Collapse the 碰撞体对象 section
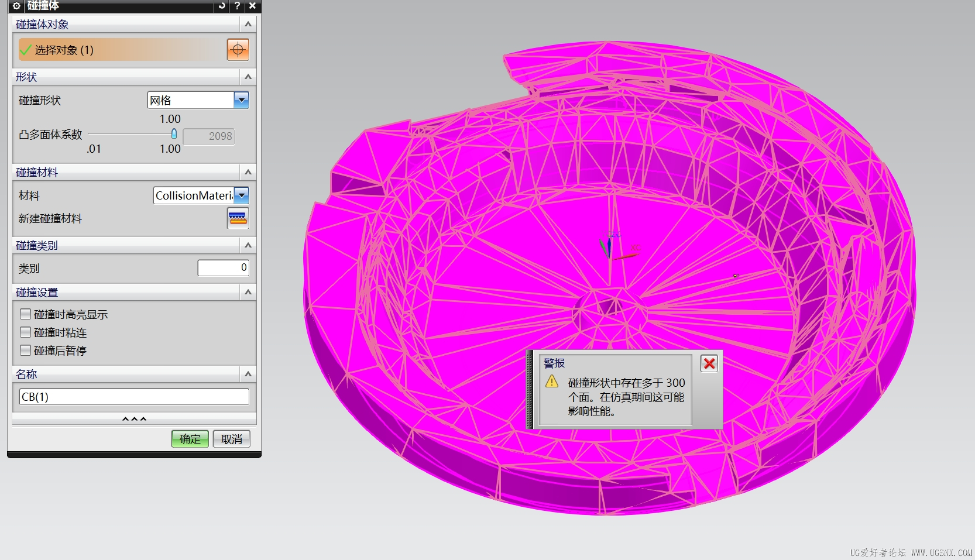This screenshot has height=560, width=975. [248, 24]
